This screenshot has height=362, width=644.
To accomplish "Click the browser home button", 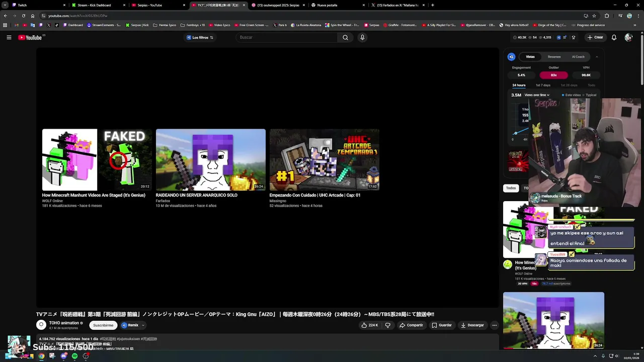I will coord(33,16).
